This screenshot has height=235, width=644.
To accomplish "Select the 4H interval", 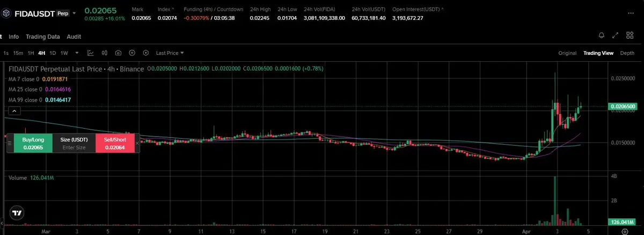I will (42, 53).
